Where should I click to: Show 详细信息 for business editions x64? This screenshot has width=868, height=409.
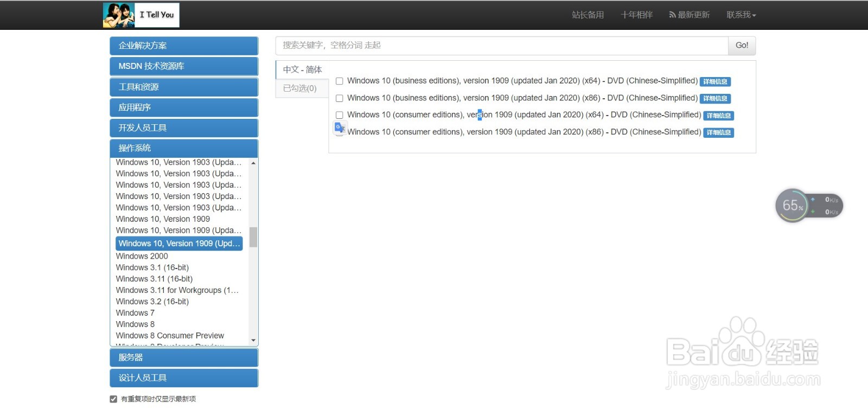[x=715, y=82]
